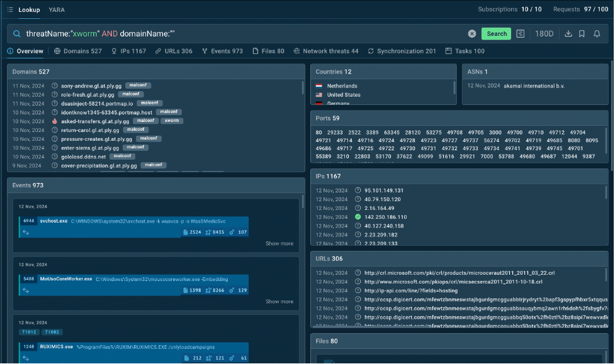Image resolution: width=615 pixels, height=364 pixels.
Task: Click network arrows icon on svchost.exe event
Action: click(26, 232)
